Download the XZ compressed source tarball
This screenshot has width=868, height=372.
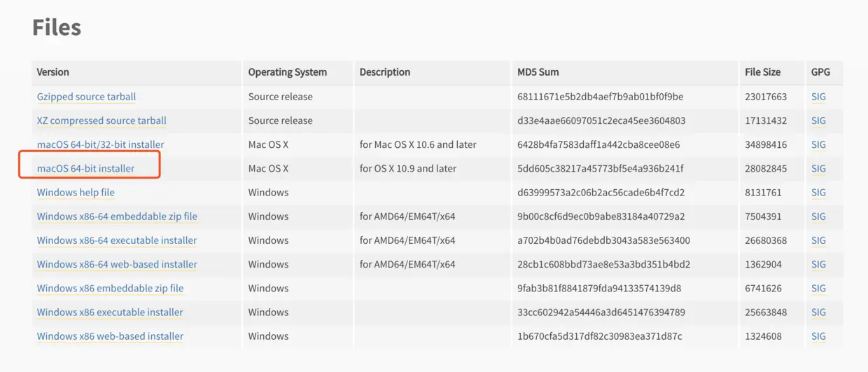point(101,120)
